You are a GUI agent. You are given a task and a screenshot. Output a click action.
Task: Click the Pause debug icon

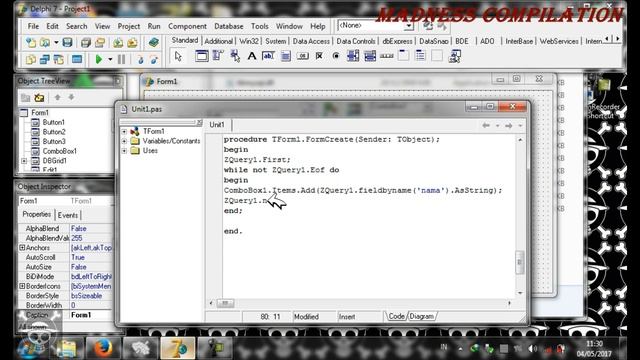[x=122, y=60]
